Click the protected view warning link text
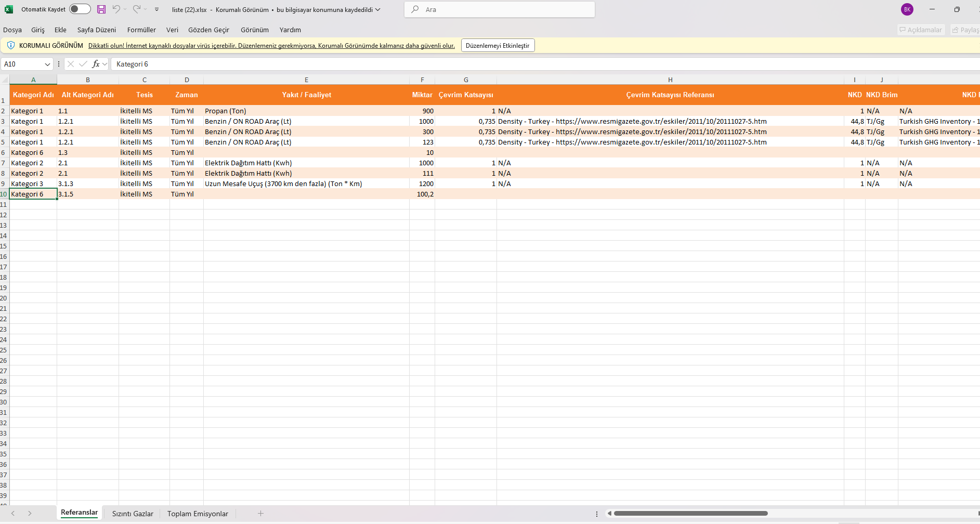 (271, 46)
